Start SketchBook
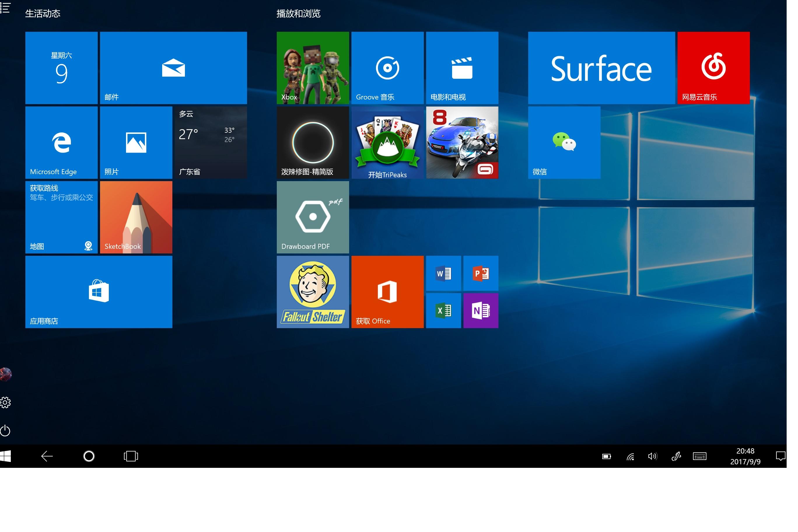 tap(136, 217)
